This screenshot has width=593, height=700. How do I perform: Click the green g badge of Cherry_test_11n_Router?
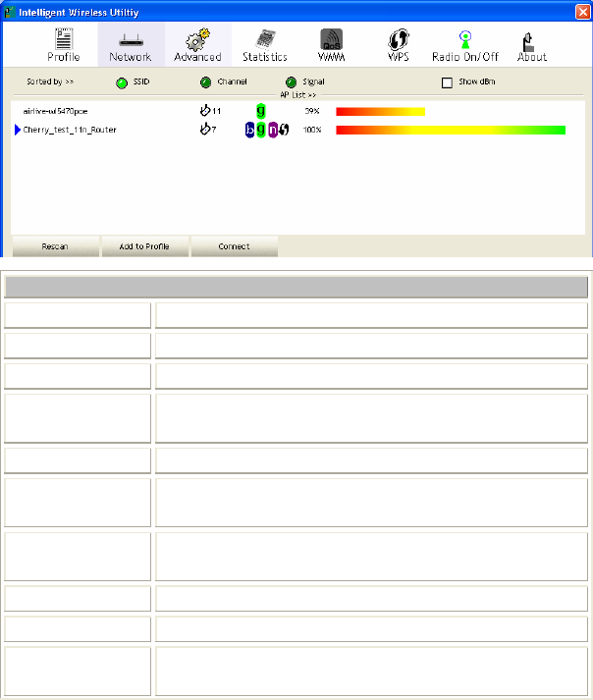(261, 130)
